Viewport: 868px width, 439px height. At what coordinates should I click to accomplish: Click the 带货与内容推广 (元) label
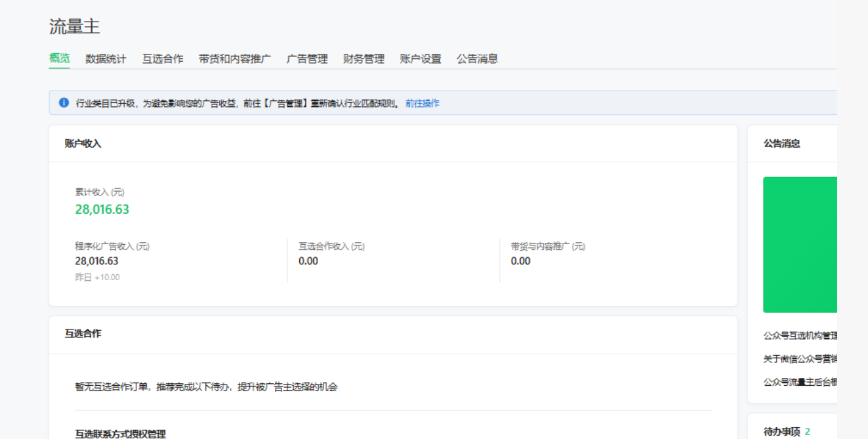[548, 246]
